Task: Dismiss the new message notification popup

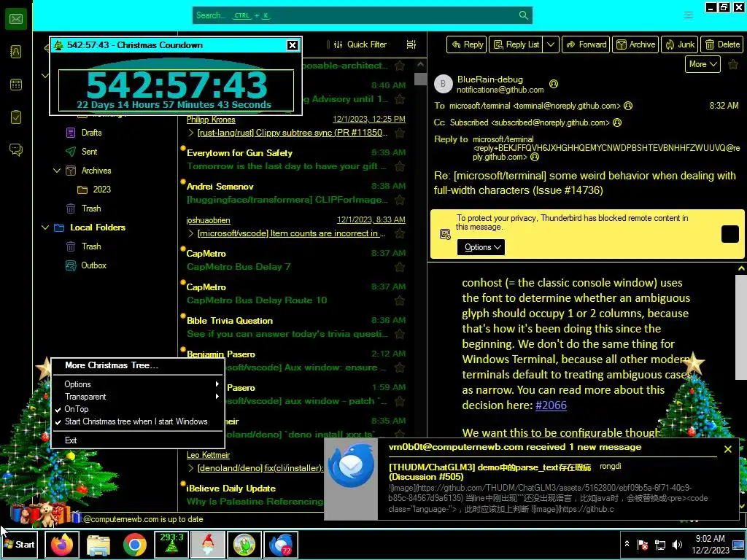Action: coord(728,449)
